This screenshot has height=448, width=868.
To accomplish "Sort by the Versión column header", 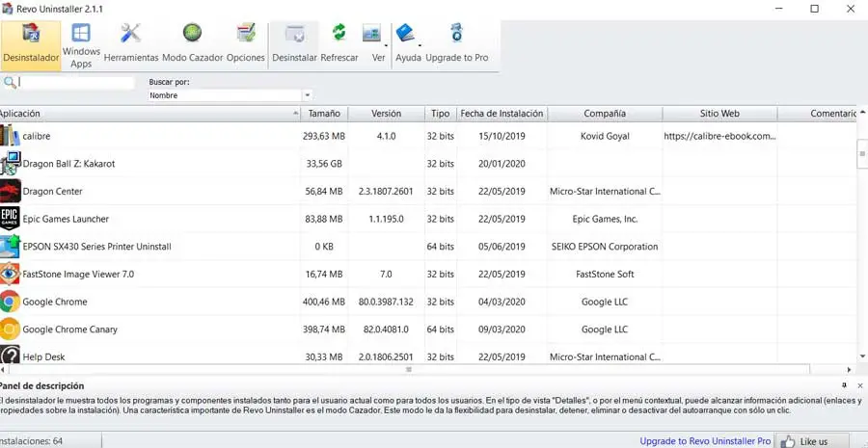I will [387, 114].
